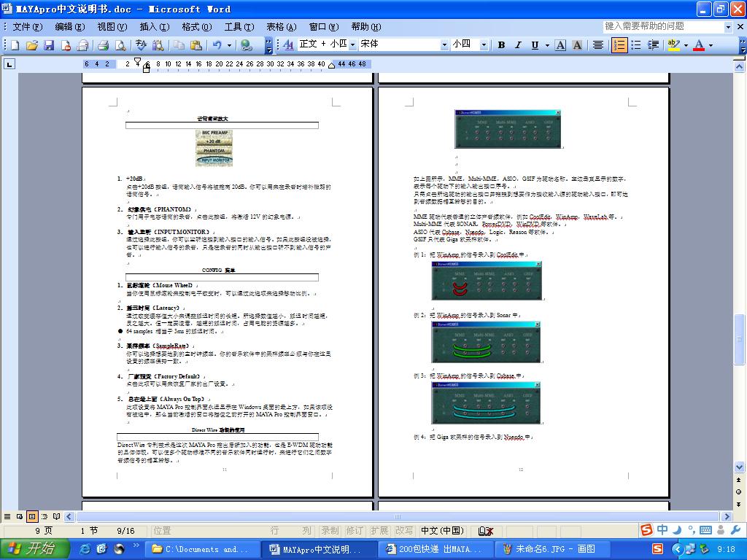Open the 文件(F) menu
Viewport: 747px width, 560px height.
27,27
